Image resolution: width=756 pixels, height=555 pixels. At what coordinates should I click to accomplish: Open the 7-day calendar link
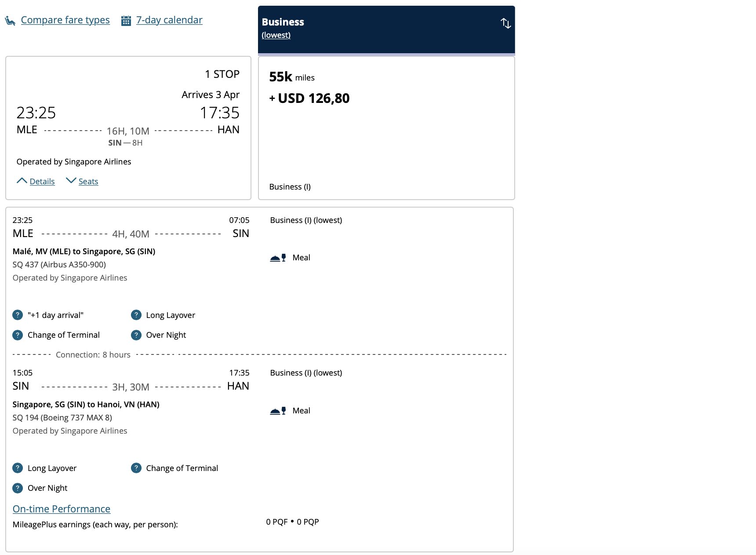[169, 20]
